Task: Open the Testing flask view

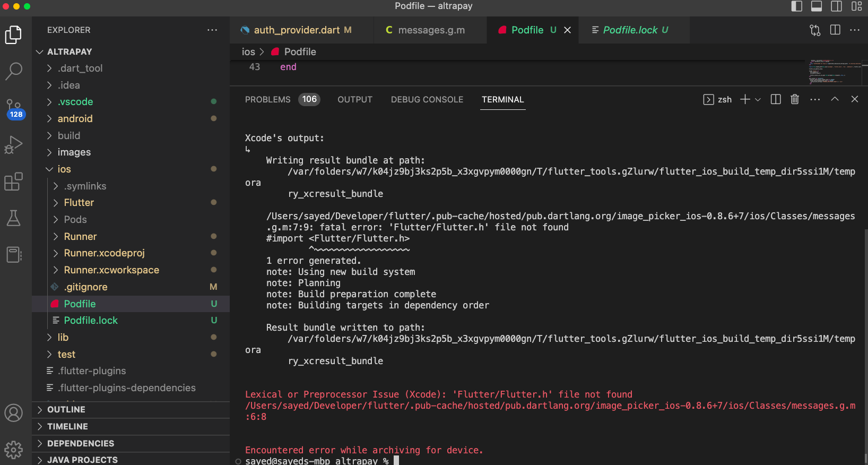Action: (14, 218)
